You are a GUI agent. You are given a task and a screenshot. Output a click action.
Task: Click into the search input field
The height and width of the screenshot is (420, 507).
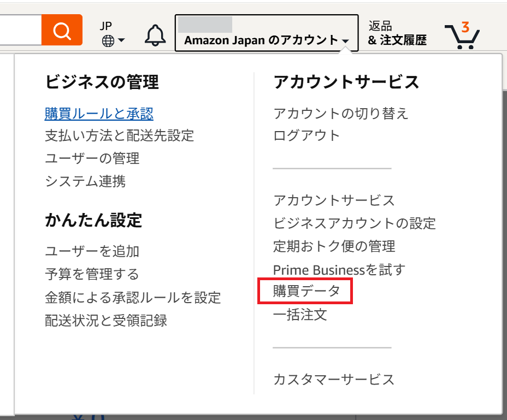click(x=21, y=30)
